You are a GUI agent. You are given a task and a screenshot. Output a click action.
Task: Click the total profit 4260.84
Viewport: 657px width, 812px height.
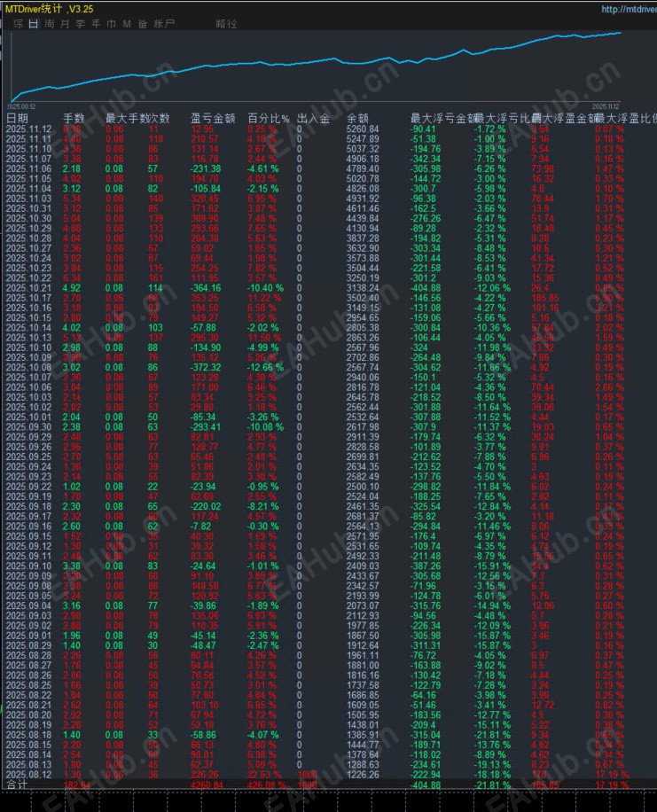207,785
